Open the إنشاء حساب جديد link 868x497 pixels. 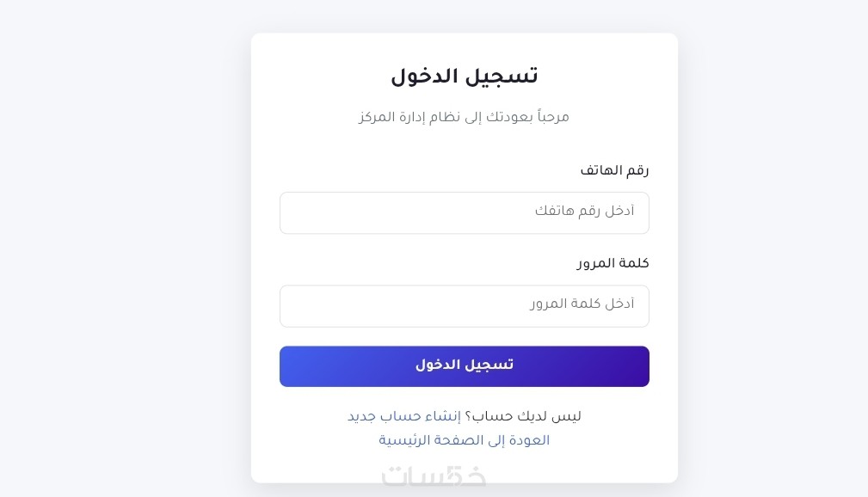coord(403,416)
